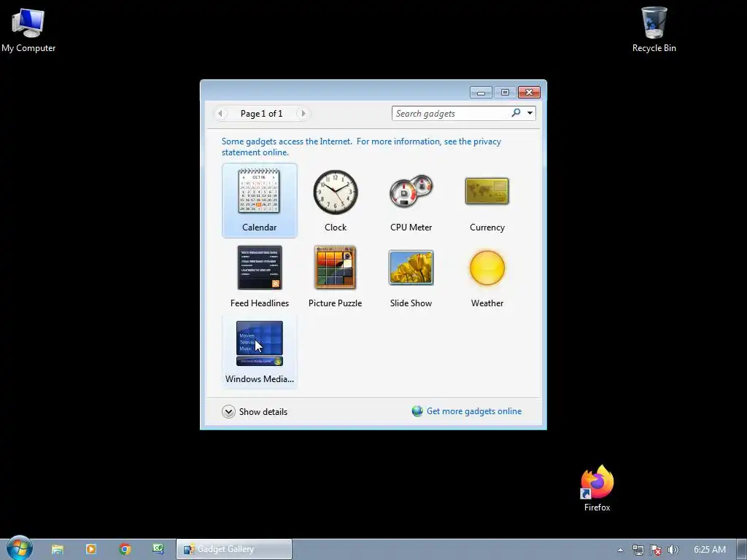
Task: Click the network status tray icon
Action: point(638,550)
